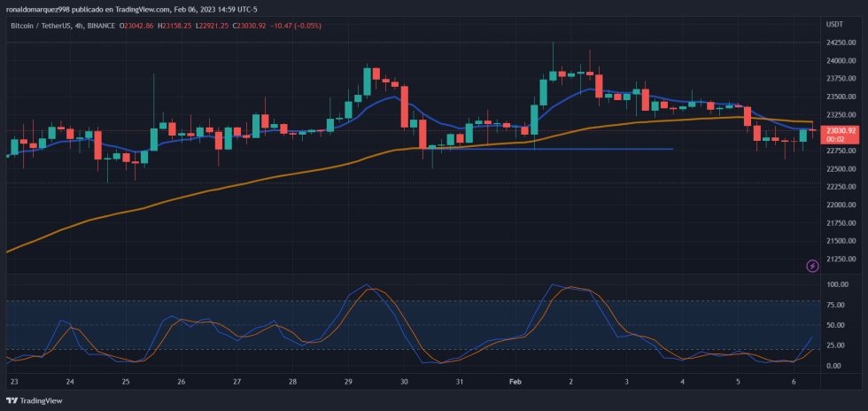The width and height of the screenshot is (868, 411).
Task: Click the 24250.00 price axis label
Action: pyautogui.click(x=840, y=43)
